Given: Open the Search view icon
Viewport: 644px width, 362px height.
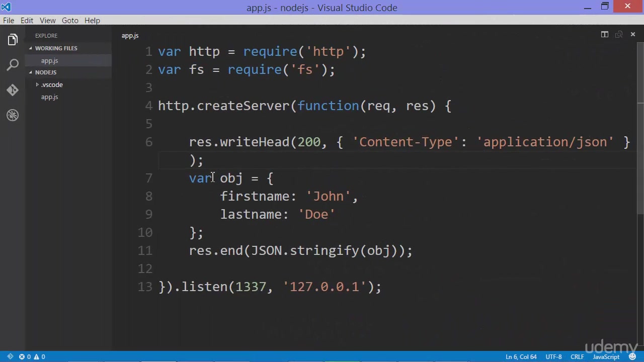Looking at the screenshot, I should click(13, 65).
